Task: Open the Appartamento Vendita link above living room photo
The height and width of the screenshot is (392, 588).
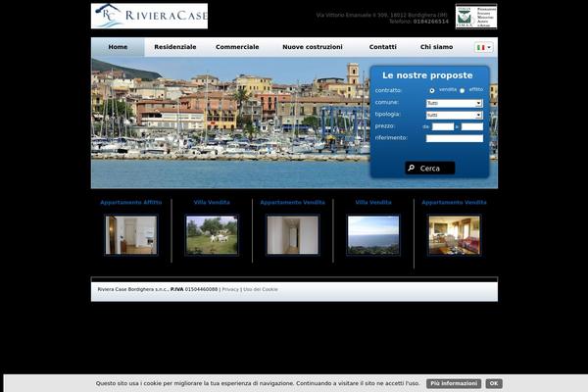Action: 454,202
